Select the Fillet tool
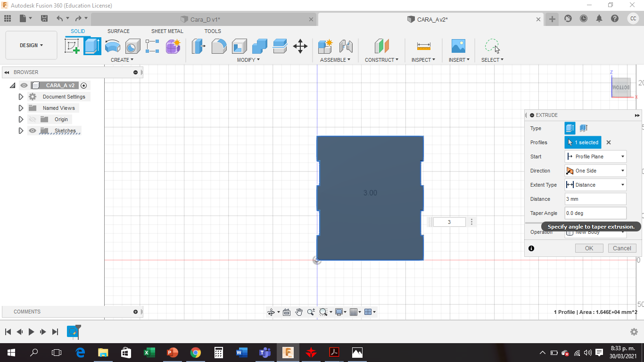Image resolution: width=644 pixels, height=362 pixels. [x=219, y=46]
